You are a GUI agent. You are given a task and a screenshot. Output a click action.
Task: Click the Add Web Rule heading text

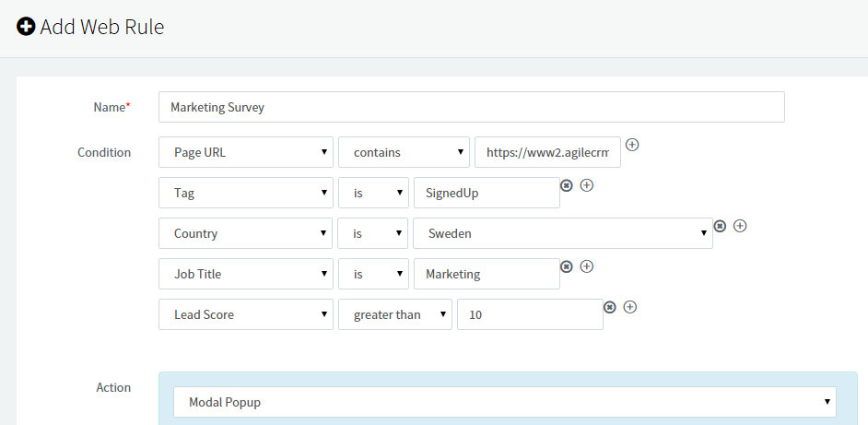point(102,27)
